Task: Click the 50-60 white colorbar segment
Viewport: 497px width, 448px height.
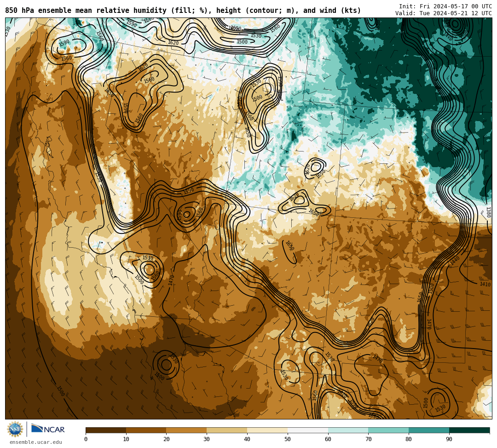Action: tap(308, 430)
